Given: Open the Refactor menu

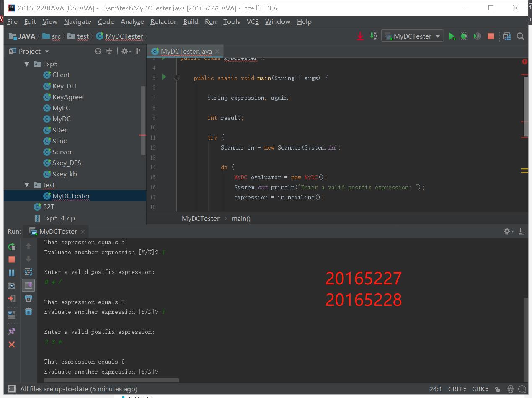Looking at the screenshot, I should pyautogui.click(x=163, y=22).
